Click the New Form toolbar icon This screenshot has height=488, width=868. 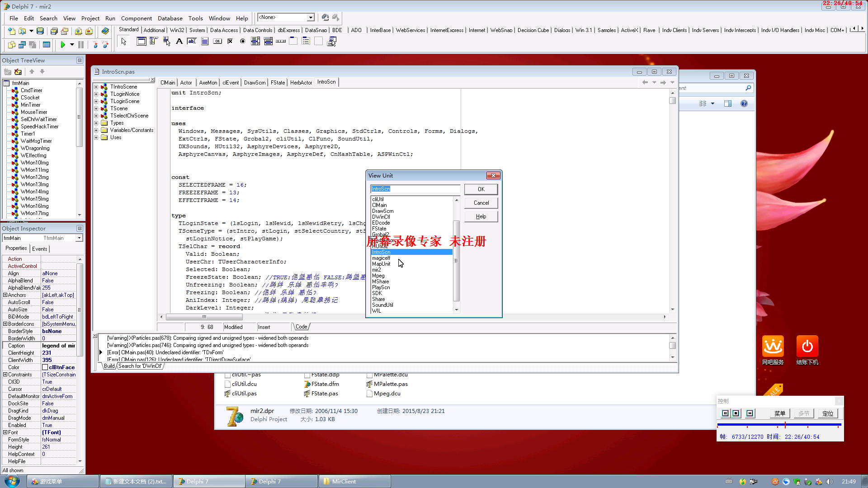(x=46, y=45)
